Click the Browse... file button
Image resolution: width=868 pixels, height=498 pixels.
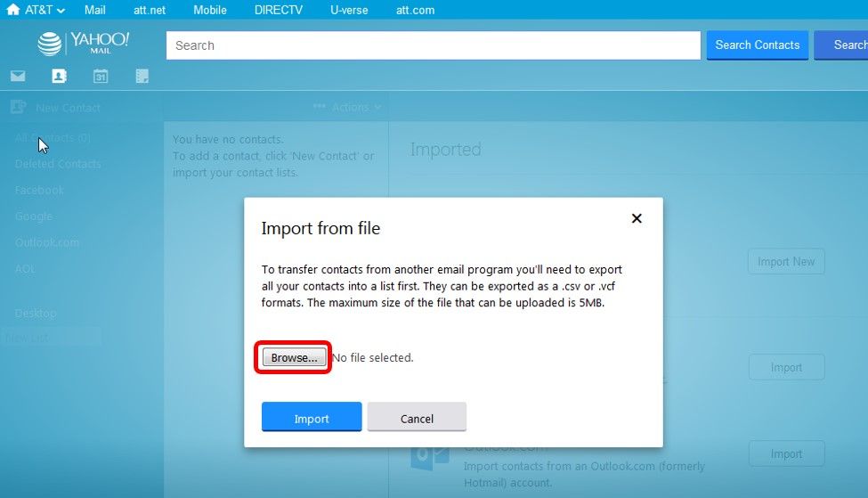click(x=294, y=357)
